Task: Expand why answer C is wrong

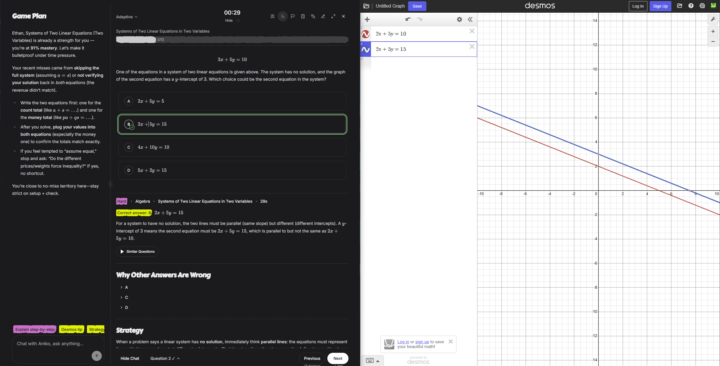Action: [124, 298]
